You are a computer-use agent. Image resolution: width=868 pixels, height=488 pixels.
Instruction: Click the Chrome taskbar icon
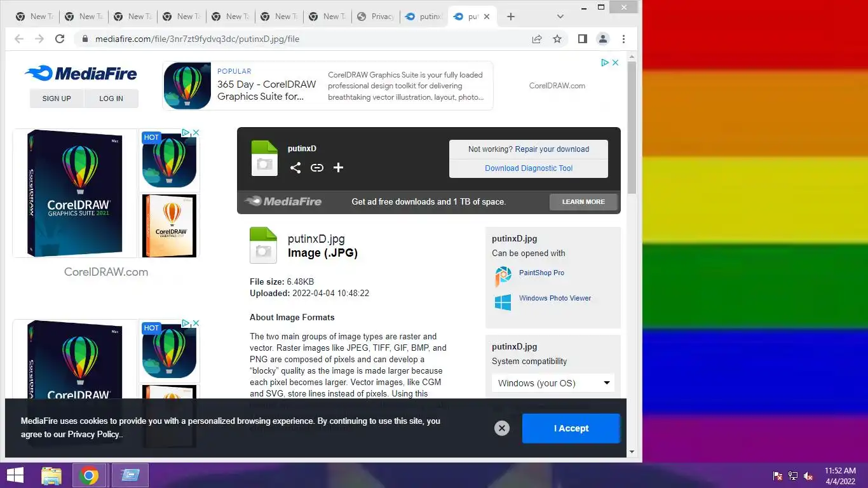[89, 475]
